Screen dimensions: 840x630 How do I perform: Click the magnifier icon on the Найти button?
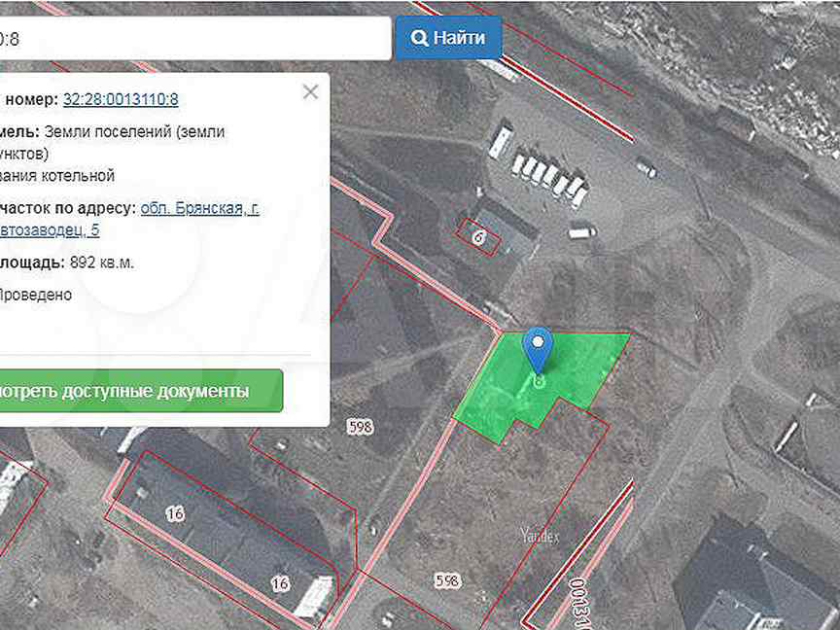(419, 38)
